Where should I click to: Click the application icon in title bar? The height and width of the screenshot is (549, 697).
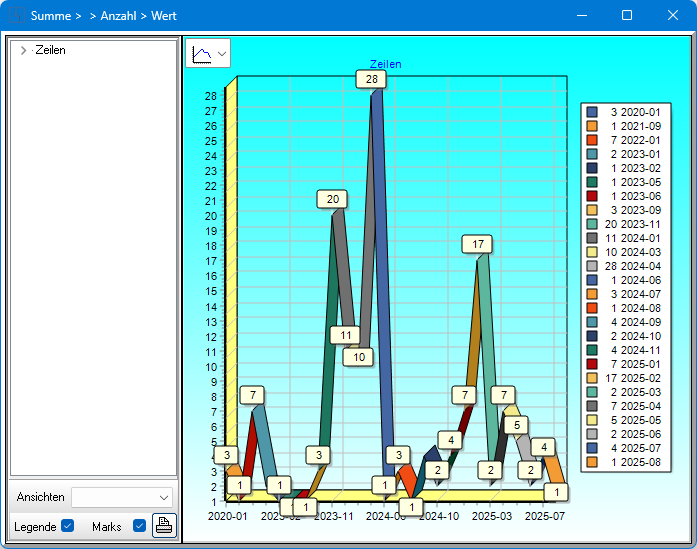[x=17, y=16]
